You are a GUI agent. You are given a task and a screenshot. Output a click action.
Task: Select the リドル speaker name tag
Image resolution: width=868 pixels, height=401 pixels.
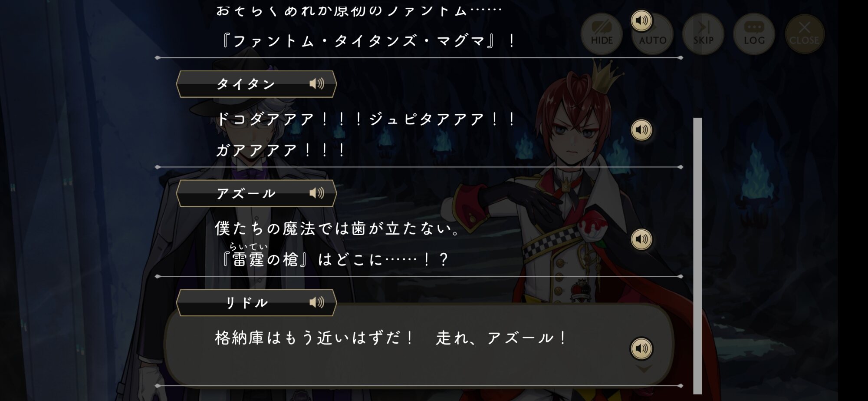256,303
